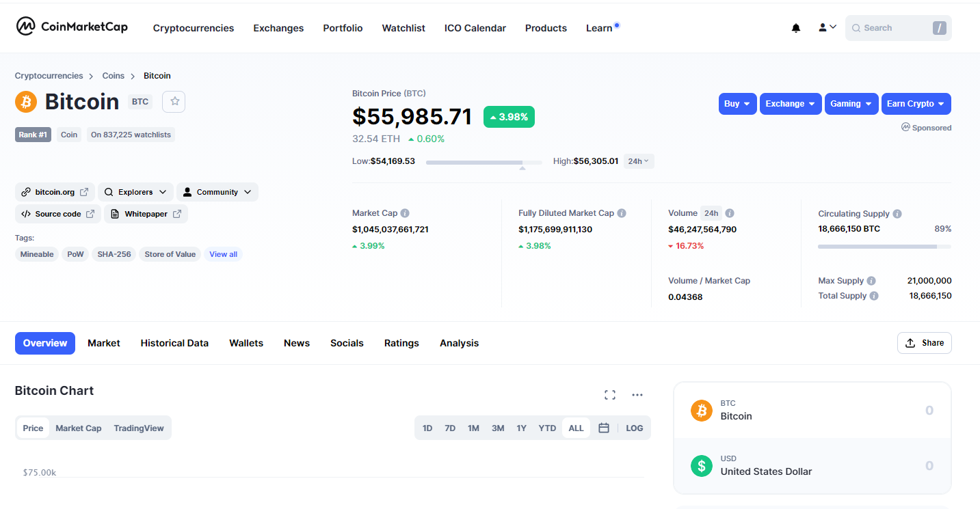
Task: Change the Volume 24h period selector
Action: pyautogui.click(x=711, y=213)
